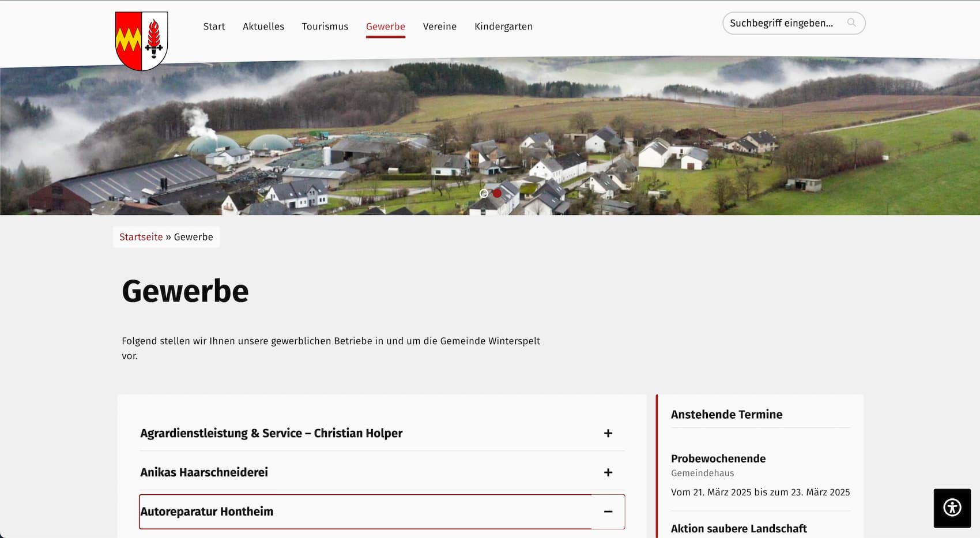The image size is (980, 538).
Task: Select the first slider dot indicator
Action: [484, 194]
